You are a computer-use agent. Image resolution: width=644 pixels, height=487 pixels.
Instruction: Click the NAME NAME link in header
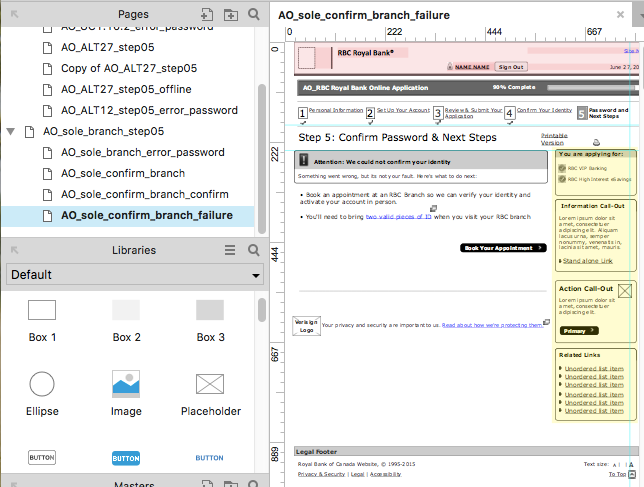point(472,67)
